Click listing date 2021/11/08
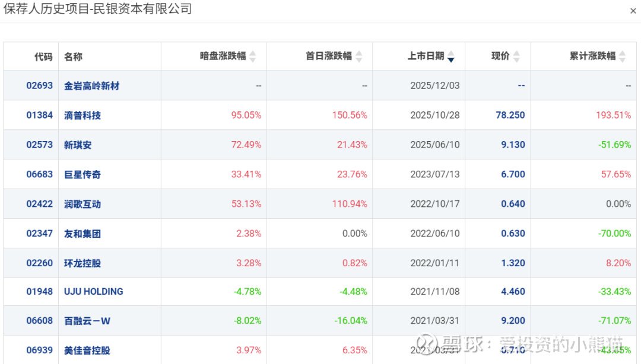 pyautogui.click(x=435, y=292)
